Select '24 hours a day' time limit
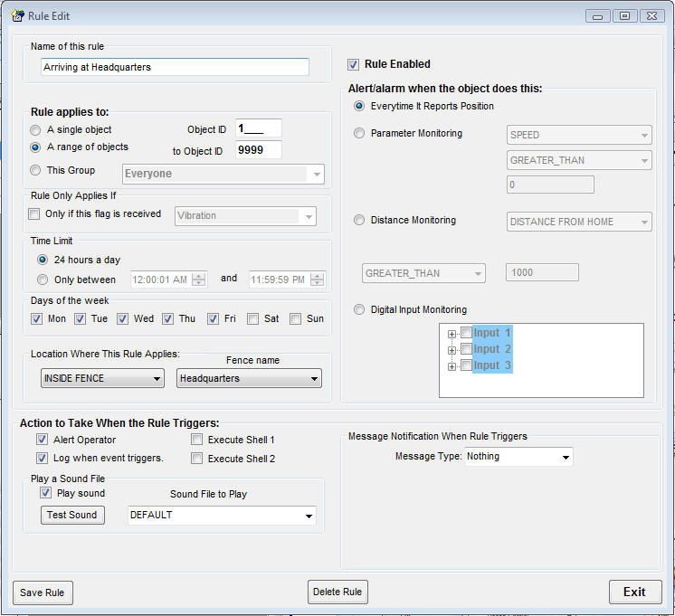 (43, 260)
